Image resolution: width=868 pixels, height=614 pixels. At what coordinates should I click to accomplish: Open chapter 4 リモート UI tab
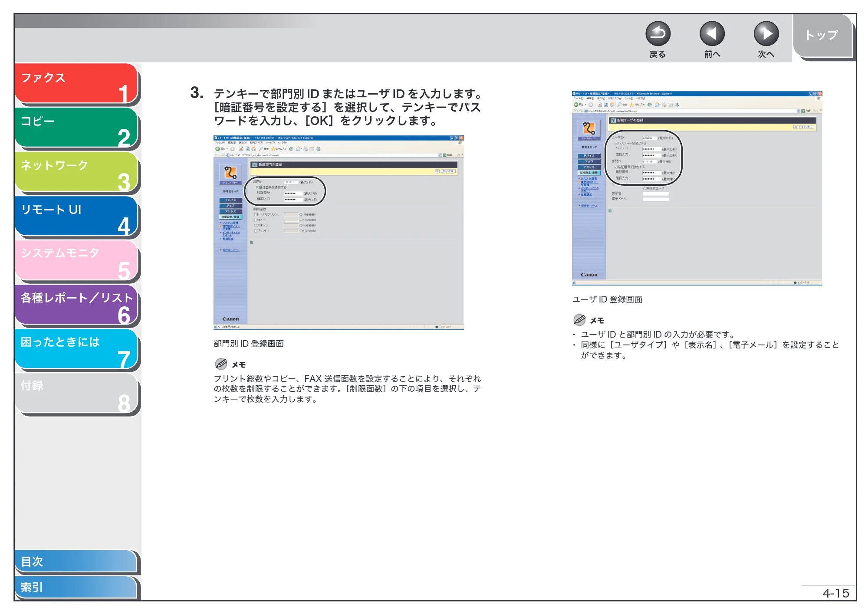(76, 217)
